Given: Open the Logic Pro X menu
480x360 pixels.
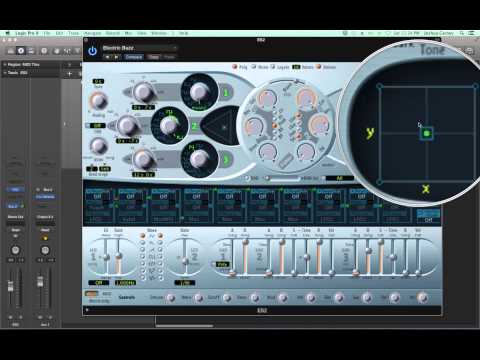Looking at the screenshot, I should [x=26, y=33].
